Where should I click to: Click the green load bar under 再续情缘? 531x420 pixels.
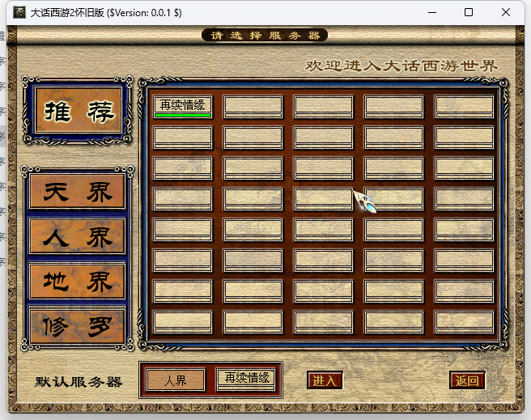(x=183, y=116)
